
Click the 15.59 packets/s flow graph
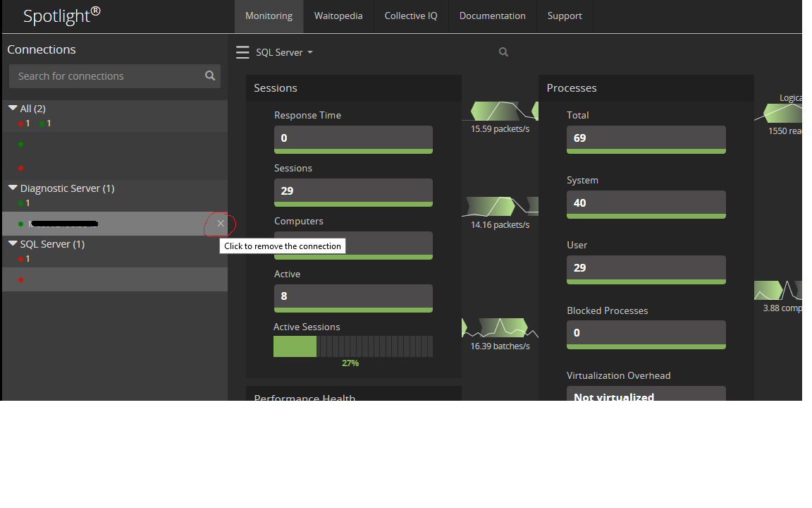[500, 111]
